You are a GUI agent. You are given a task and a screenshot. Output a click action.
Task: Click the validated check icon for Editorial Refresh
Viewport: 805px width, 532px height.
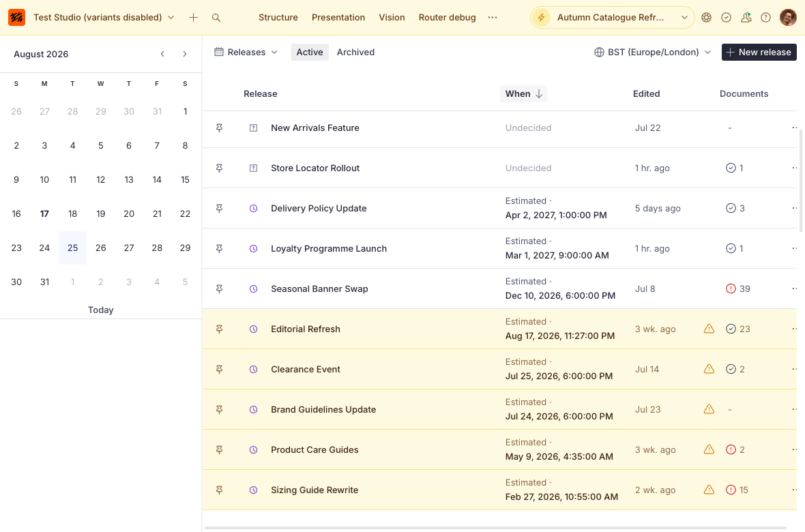pos(731,329)
